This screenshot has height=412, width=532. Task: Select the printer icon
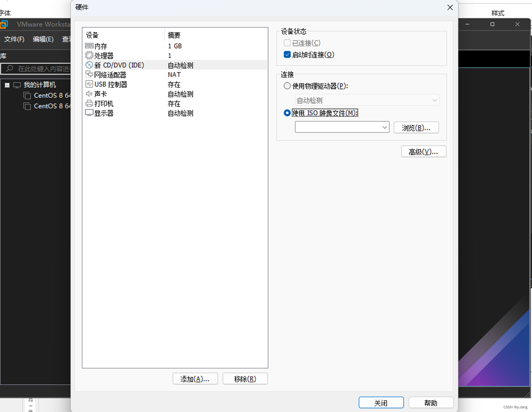(x=89, y=103)
